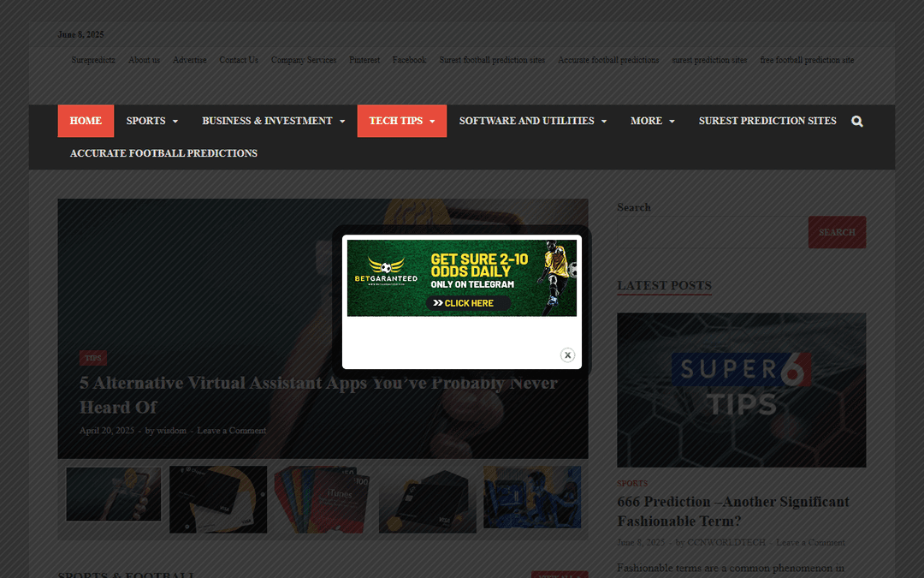924x578 pixels.
Task: Open the Company Services link
Action: (304, 60)
